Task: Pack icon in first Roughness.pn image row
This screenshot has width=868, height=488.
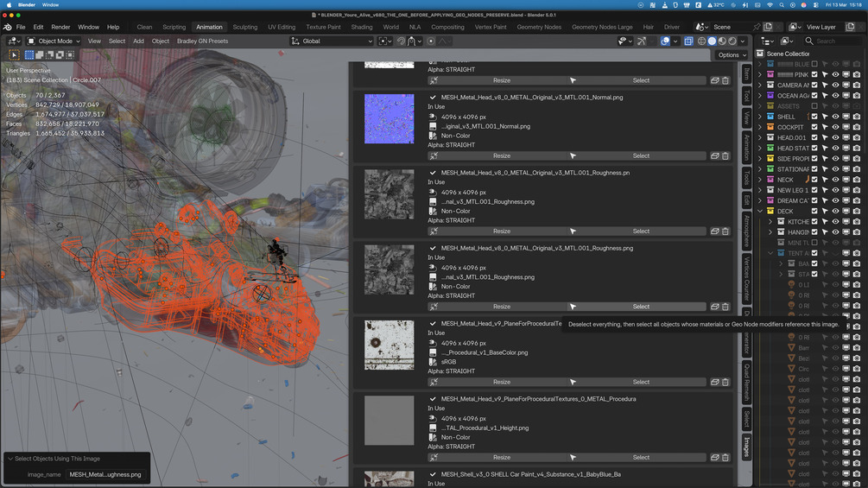Action: (x=714, y=231)
